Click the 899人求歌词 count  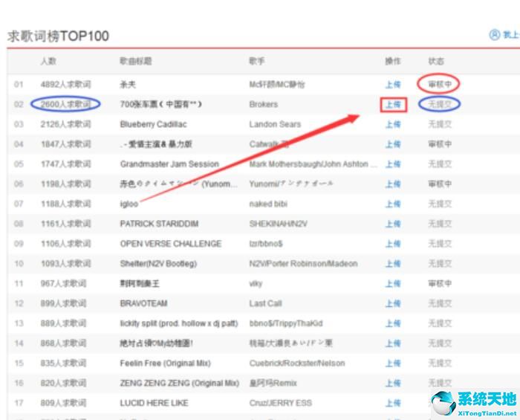click(x=63, y=303)
